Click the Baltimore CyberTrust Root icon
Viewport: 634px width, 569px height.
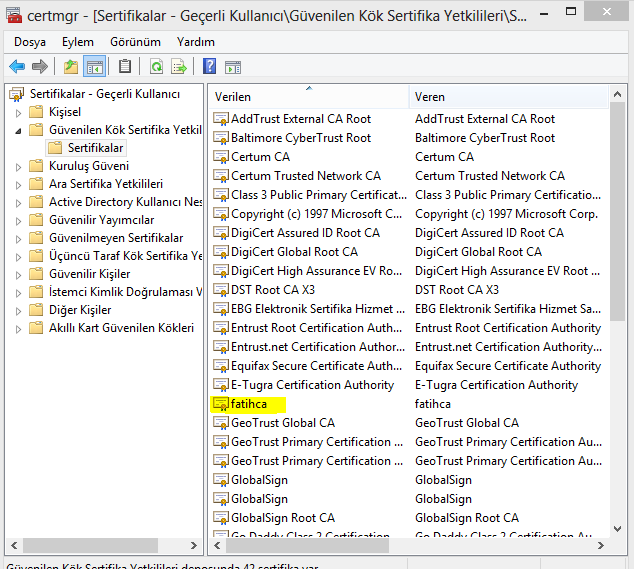221,138
